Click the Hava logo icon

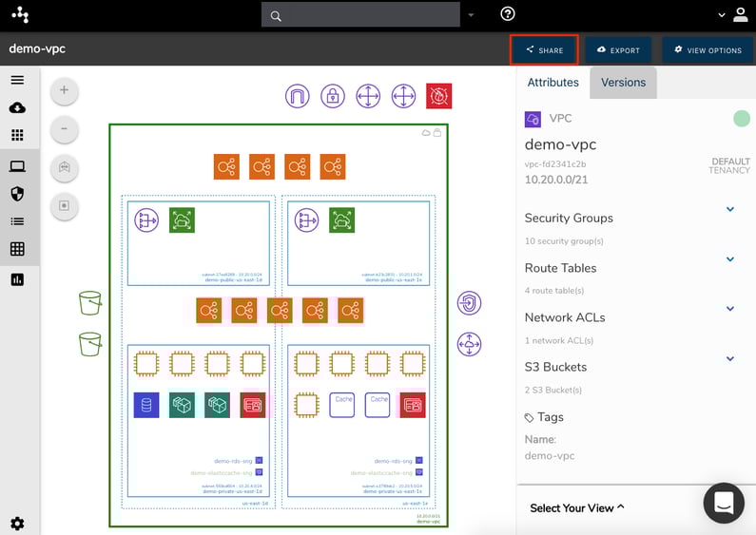click(x=20, y=15)
